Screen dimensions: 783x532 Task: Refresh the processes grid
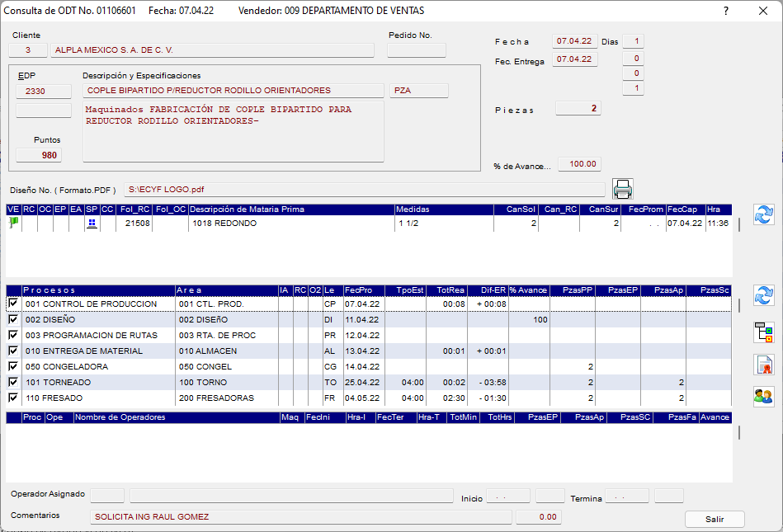click(x=764, y=295)
